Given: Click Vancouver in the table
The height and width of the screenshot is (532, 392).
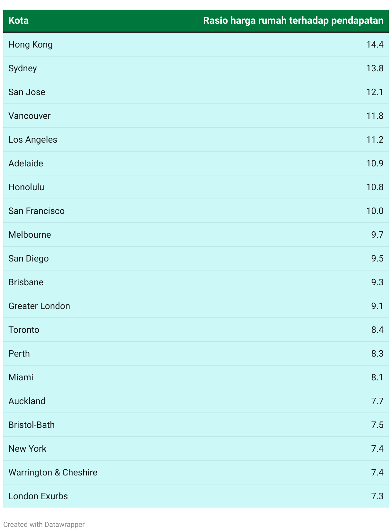Looking at the screenshot, I should click(30, 116).
